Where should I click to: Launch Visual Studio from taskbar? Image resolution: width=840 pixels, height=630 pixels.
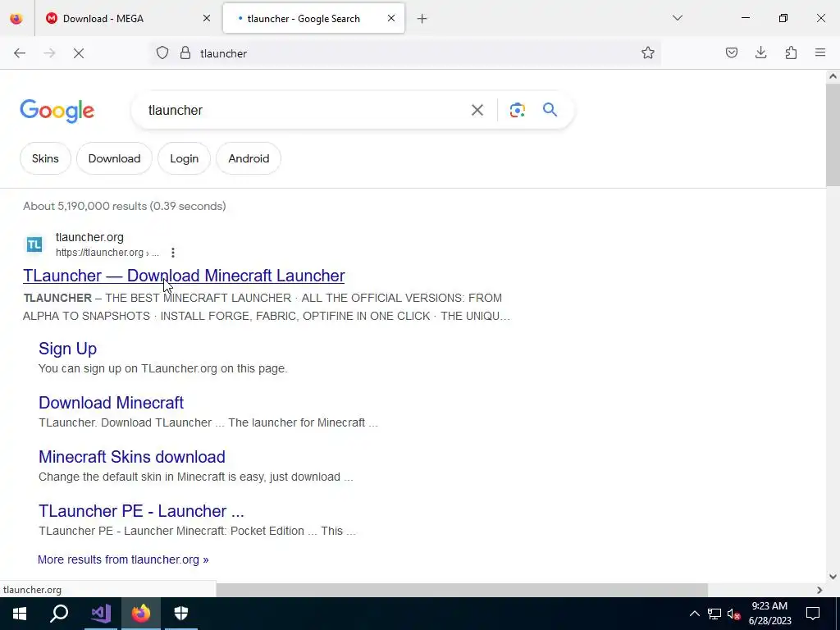pyautogui.click(x=101, y=614)
